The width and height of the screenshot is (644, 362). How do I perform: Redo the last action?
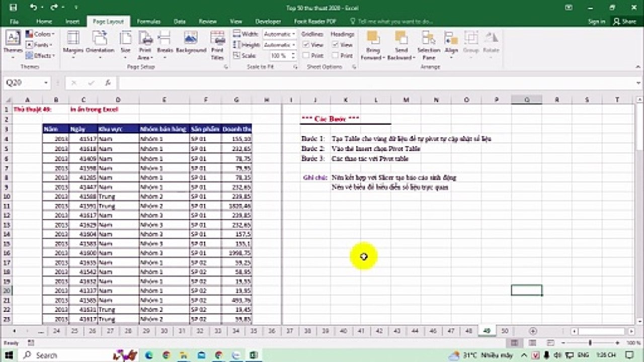(x=54, y=7)
